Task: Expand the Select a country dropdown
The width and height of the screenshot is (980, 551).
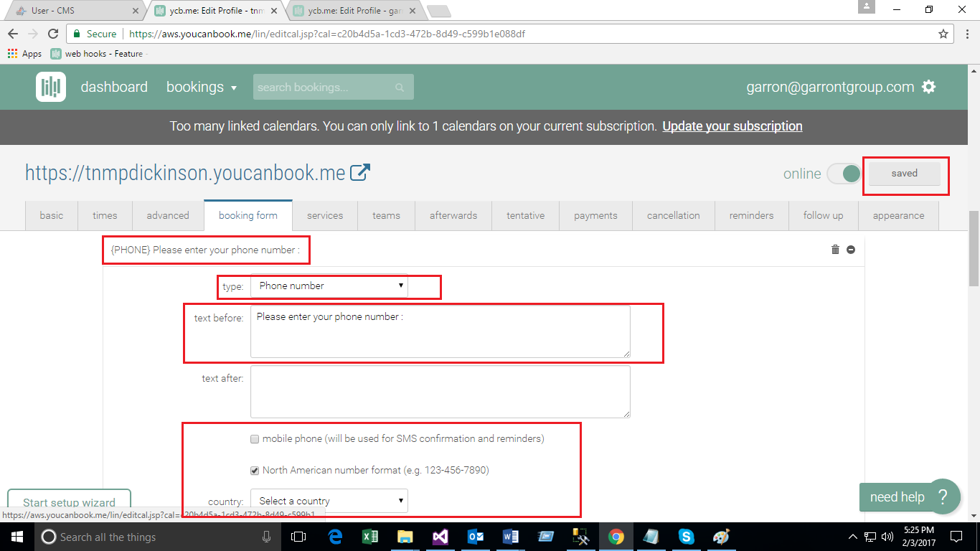Action: click(x=329, y=501)
